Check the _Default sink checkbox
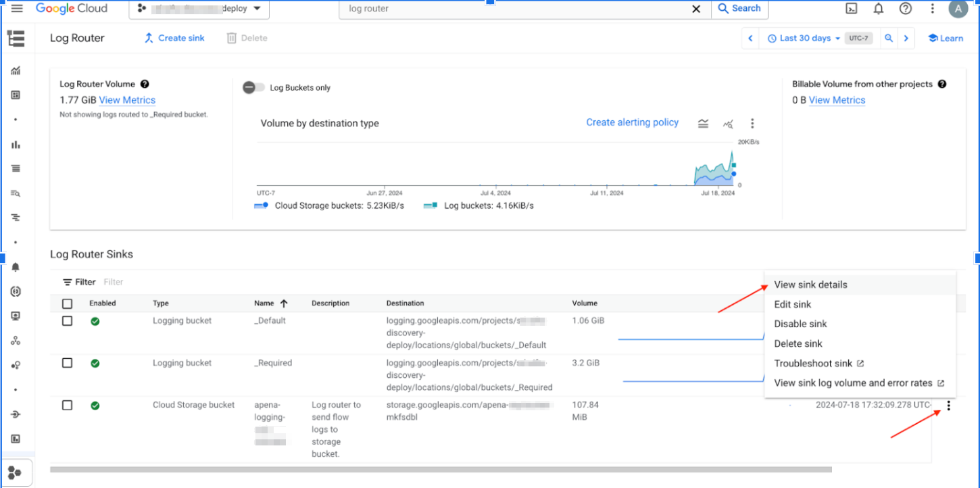Viewport: 980px width, 488px height. click(x=67, y=321)
